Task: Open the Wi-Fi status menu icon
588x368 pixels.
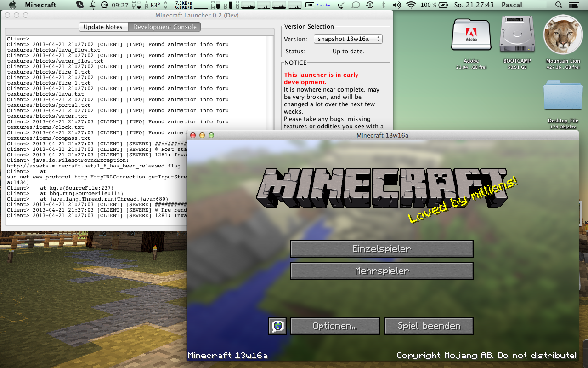Action: tap(411, 5)
